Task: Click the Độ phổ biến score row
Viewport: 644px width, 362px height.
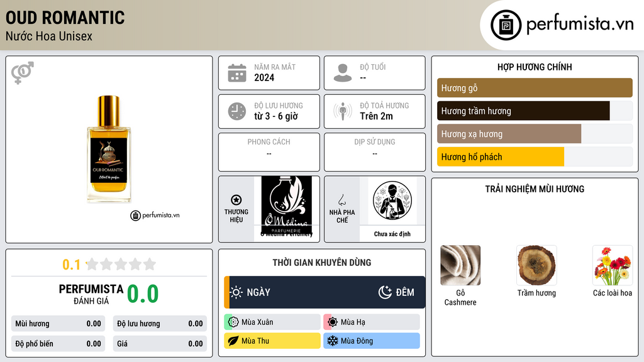Action: point(58,344)
